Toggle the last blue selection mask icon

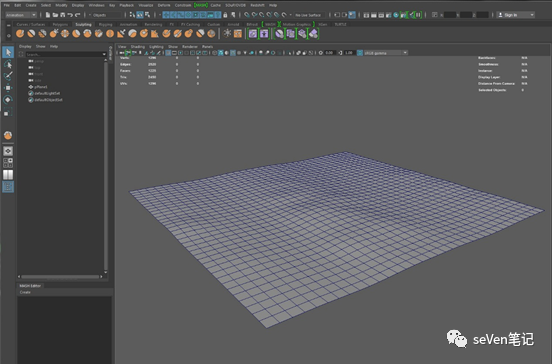tap(218, 15)
